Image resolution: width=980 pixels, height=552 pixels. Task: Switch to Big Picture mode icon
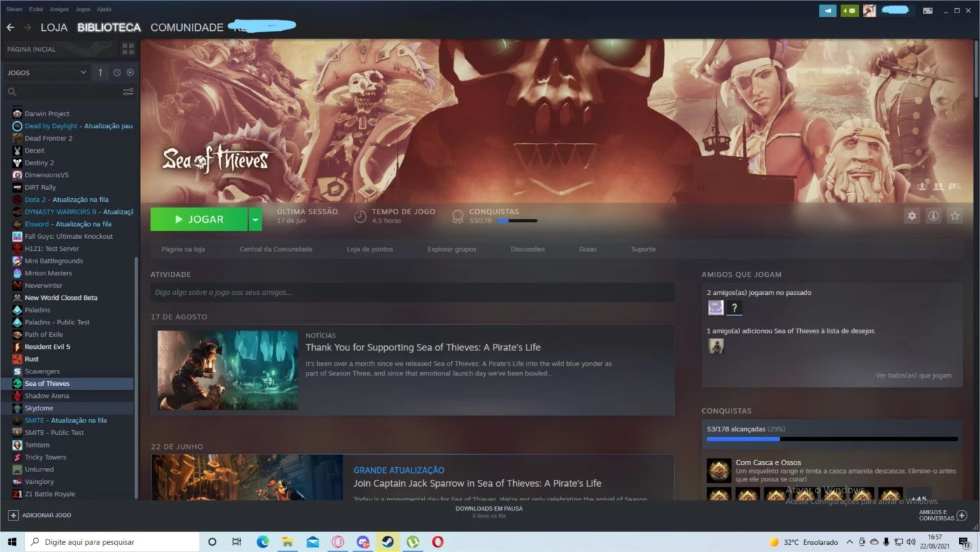(x=927, y=11)
